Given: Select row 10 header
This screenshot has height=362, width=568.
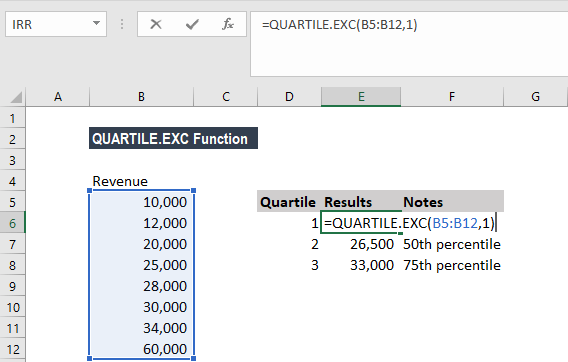Looking at the screenshot, I should 13,307.
